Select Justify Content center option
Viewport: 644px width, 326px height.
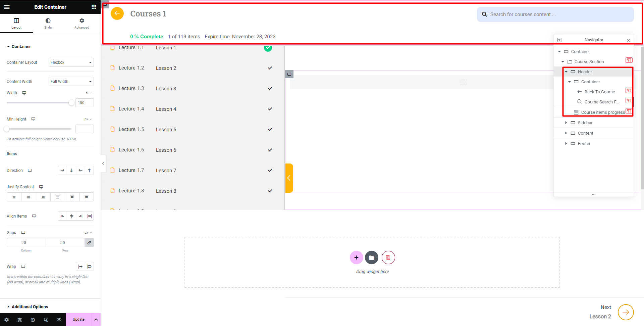coord(29,197)
